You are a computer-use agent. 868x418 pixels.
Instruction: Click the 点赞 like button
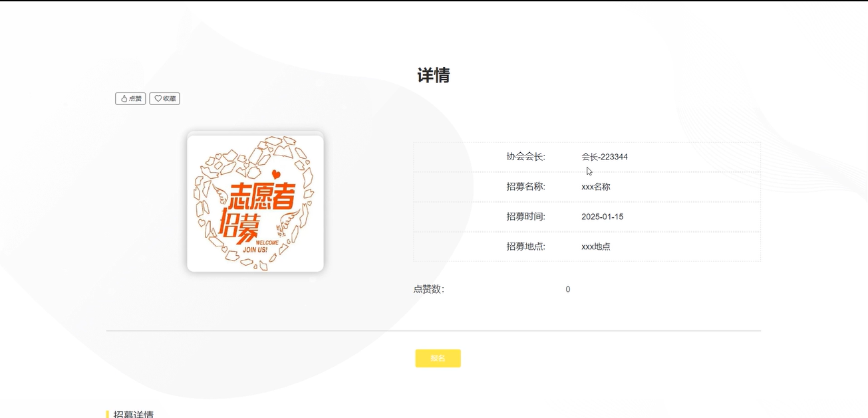tap(130, 98)
